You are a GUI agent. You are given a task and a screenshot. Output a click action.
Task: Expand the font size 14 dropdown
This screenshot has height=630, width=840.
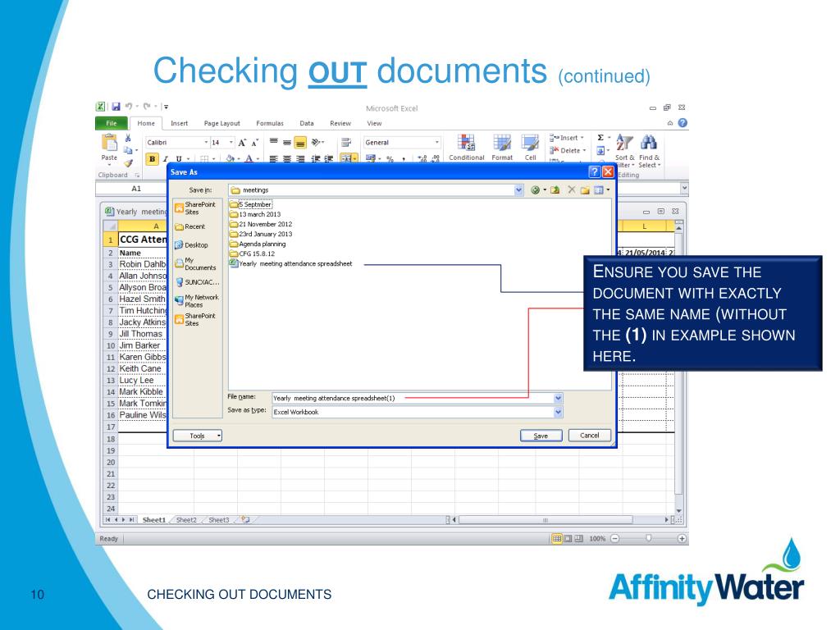231,143
